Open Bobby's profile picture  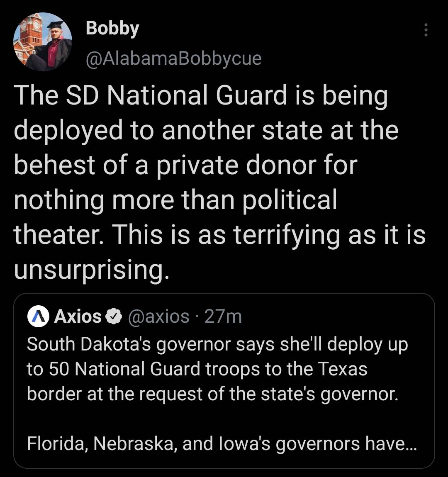[x=43, y=42]
